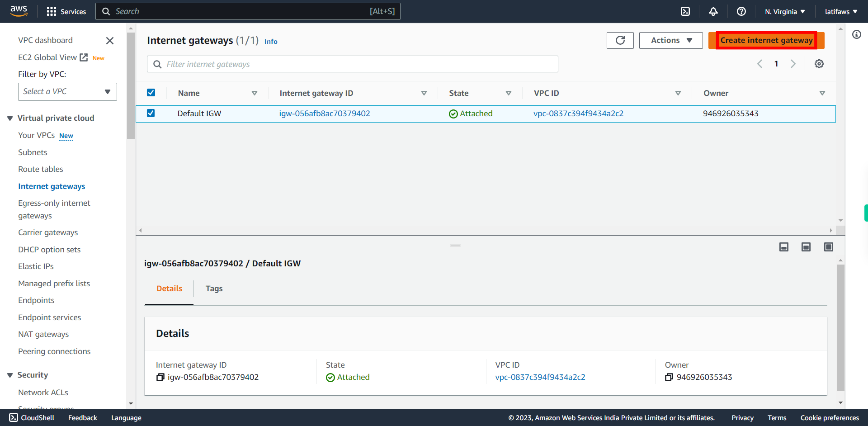The height and width of the screenshot is (426, 868).
Task: Focus the top AWS Search field
Action: [248, 11]
